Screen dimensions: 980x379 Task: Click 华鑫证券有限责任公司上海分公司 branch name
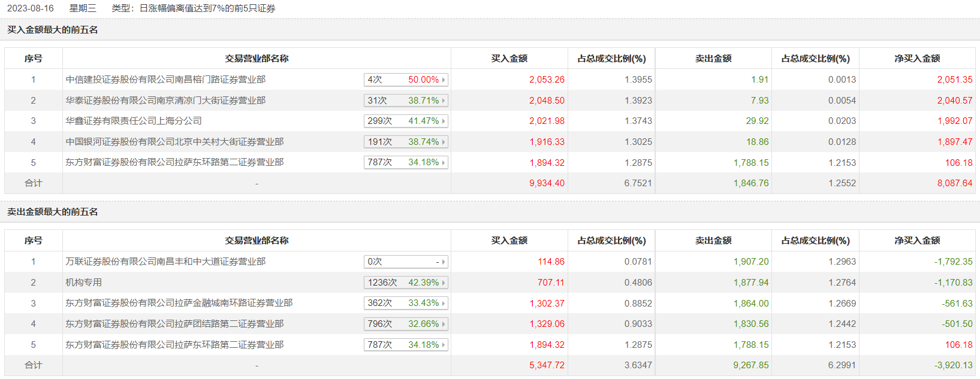(134, 121)
